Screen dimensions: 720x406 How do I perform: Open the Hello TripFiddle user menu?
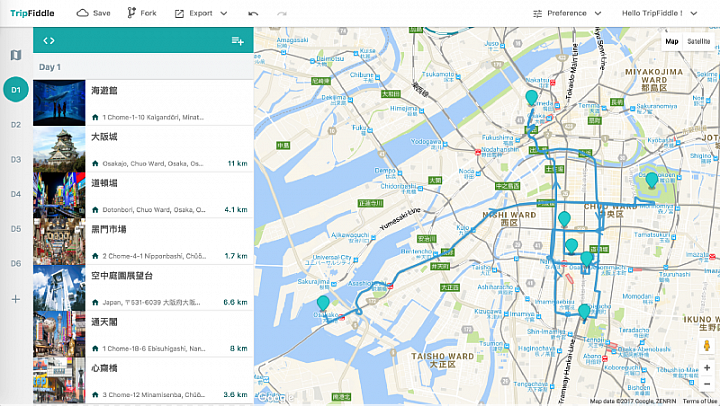point(659,13)
